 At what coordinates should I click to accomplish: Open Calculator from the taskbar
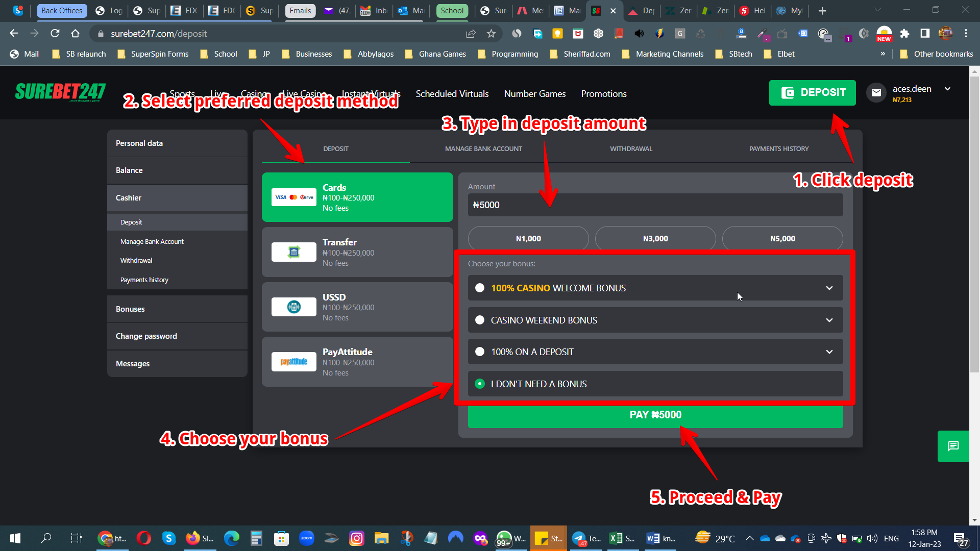[x=256, y=538]
